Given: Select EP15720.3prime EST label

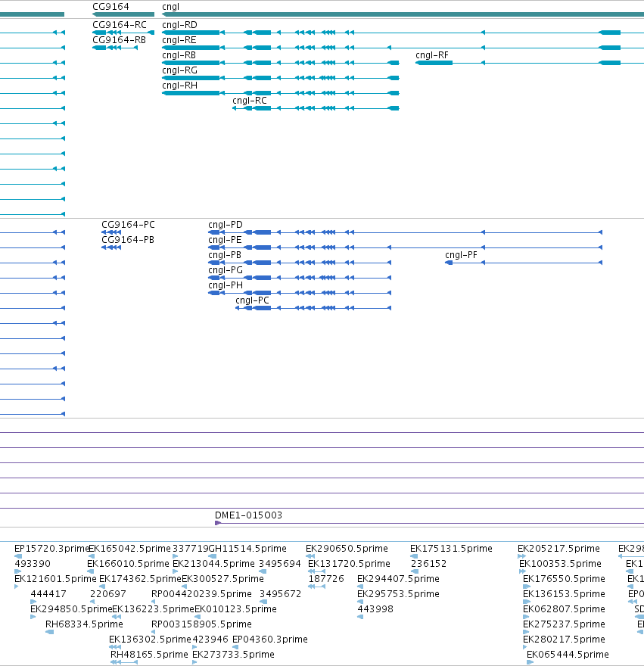Looking at the screenshot, I should click(51, 549).
